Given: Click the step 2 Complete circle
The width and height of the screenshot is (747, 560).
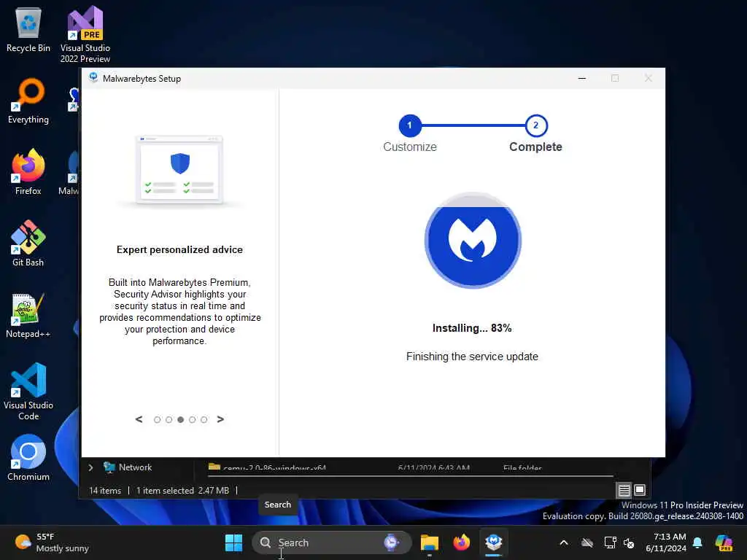Looking at the screenshot, I should click(536, 125).
